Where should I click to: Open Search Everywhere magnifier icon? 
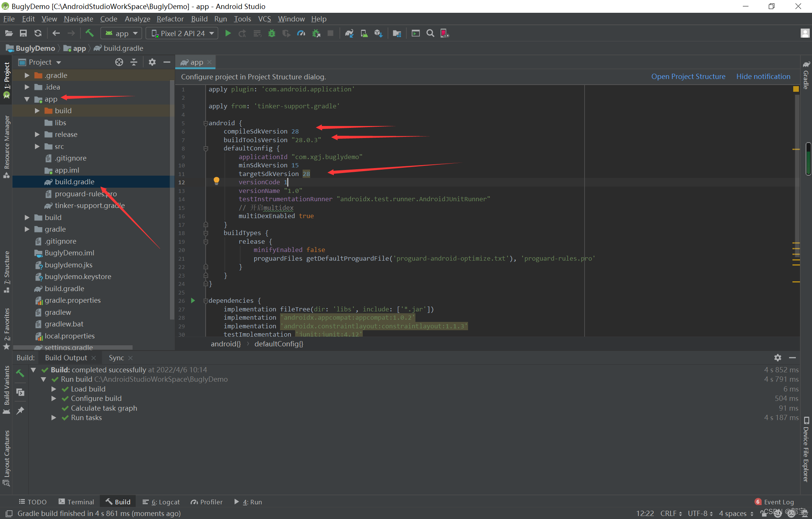point(430,33)
